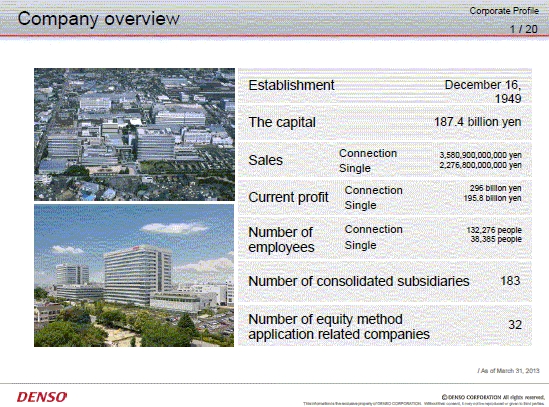Click the 'Corporate Profile' header label

pyautogui.click(x=504, y=11)
